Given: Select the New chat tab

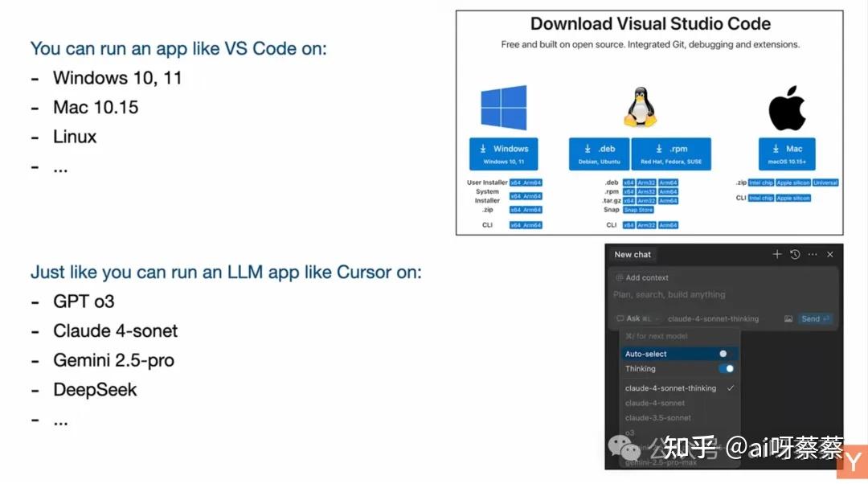Looking at the screenshot, I should (632, 254).
